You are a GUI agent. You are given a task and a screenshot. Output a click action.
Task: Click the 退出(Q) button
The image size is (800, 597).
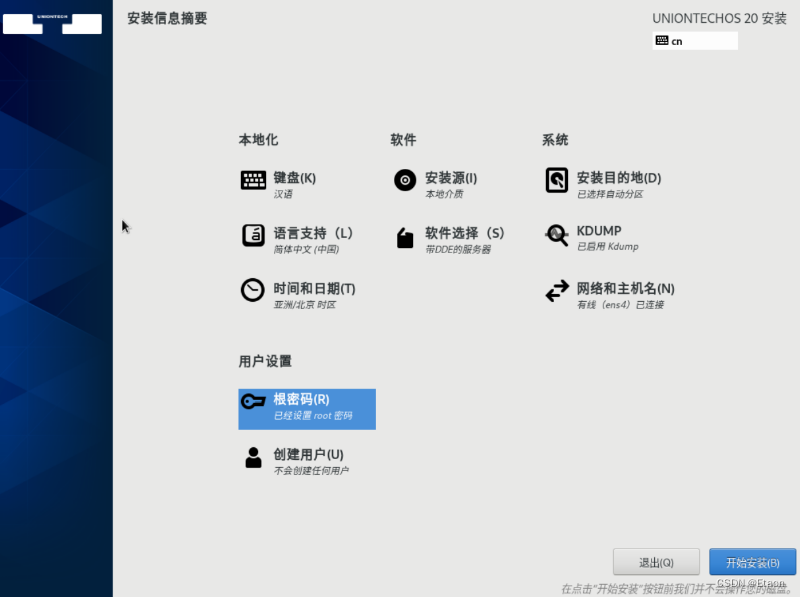click(x=656, y=562)
